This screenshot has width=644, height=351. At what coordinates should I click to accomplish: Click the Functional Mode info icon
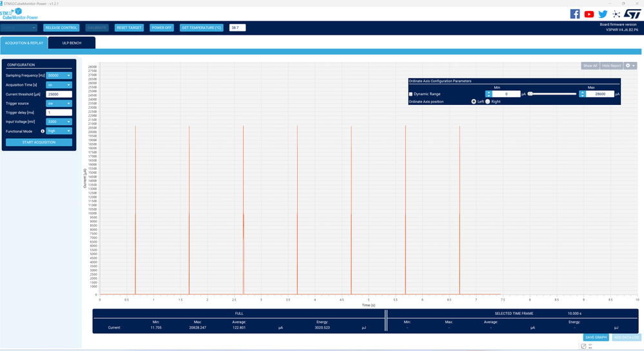click(x=43, y=131)
